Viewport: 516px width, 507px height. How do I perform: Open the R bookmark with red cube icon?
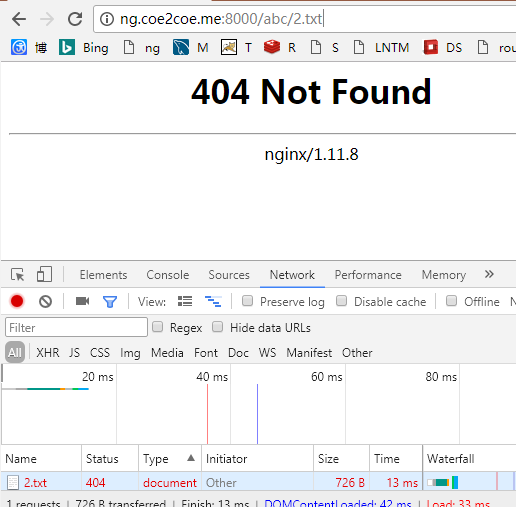click(x=280, y=48)
